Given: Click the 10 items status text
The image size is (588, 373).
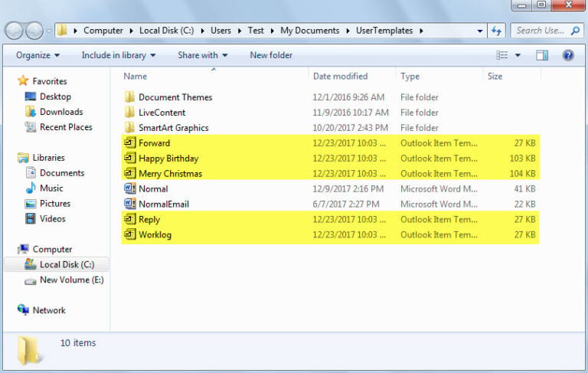Looking at the screenshot, I should (x=78, y=343).
